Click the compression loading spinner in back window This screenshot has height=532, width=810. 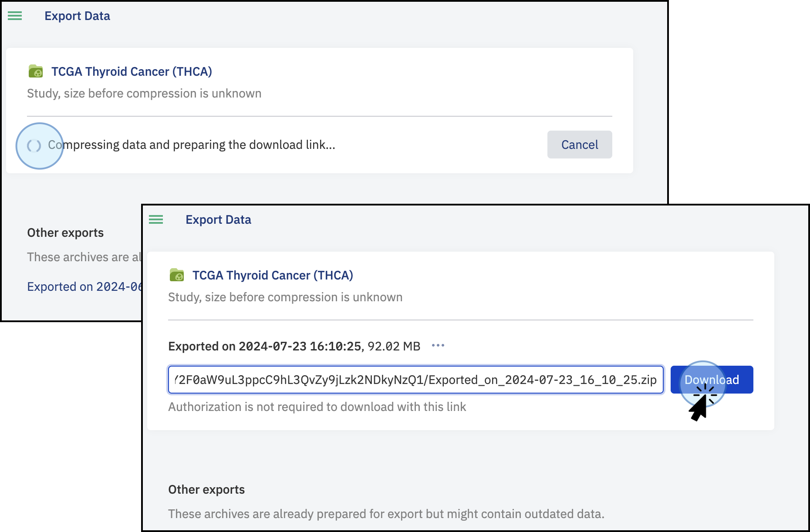34,145
